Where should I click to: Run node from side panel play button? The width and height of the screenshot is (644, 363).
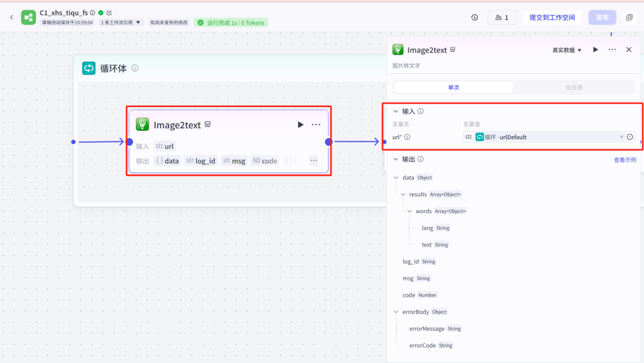click(x=595, y=50)
